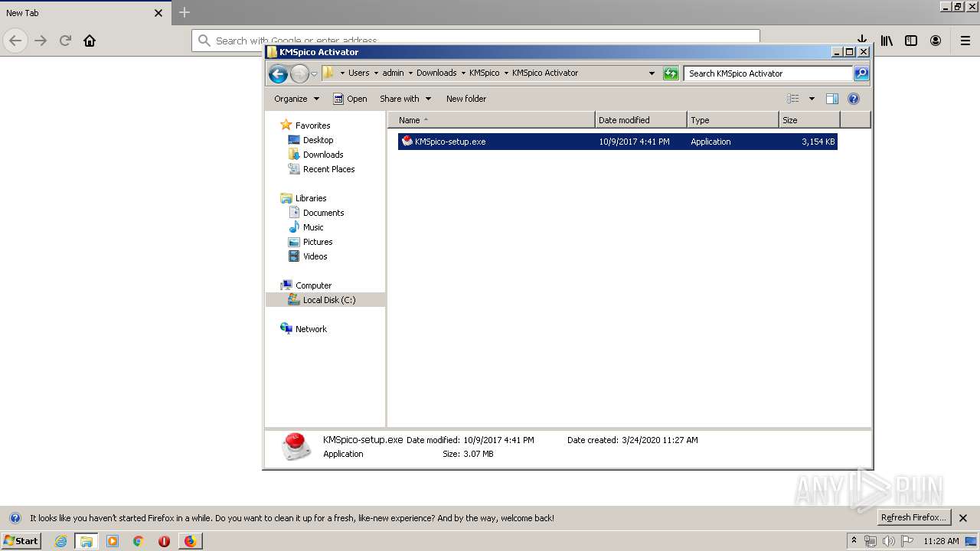This screenshot has height=551, width=980.
Task: Click the refresh button next to address bar
Action: pyautogui.click(x=671, y=73)
